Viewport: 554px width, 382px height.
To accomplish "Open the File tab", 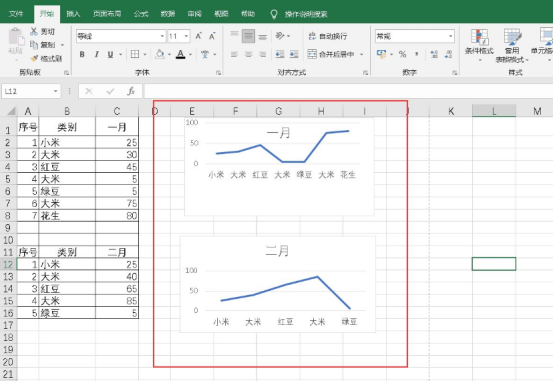I will [x=16, y=14].
